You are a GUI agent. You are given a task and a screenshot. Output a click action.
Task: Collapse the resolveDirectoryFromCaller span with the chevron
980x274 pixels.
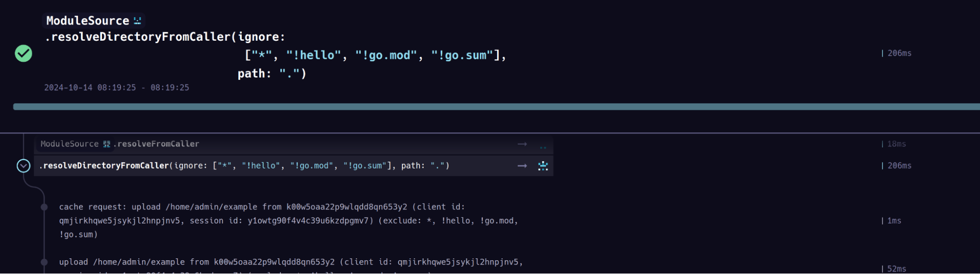(24, 166)
